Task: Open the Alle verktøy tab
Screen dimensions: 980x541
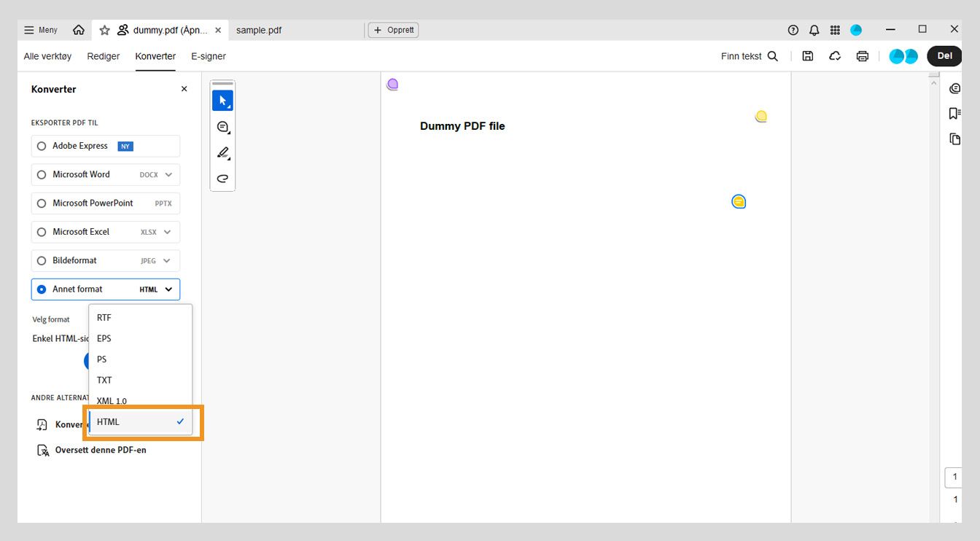Action: pyautogui.click(x=47, y=56)
